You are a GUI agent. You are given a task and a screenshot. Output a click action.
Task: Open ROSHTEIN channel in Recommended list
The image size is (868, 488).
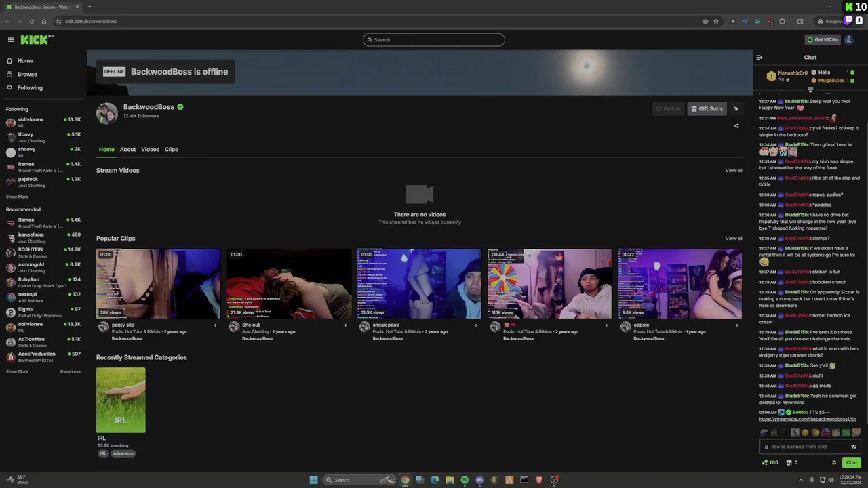tap(43, 253)
